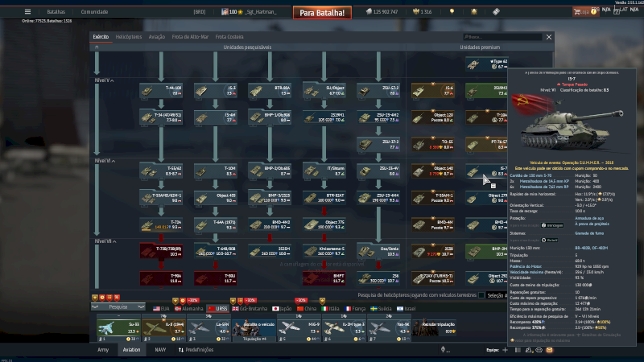Select the Suécia nation flag tab
The image size is (644, 362).
[x=381, y=309]
